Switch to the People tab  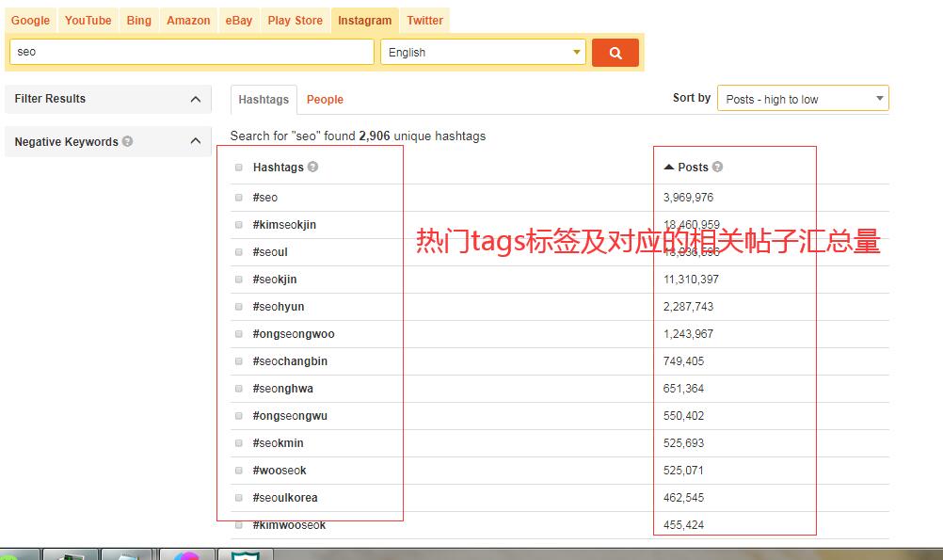(325, 99)
